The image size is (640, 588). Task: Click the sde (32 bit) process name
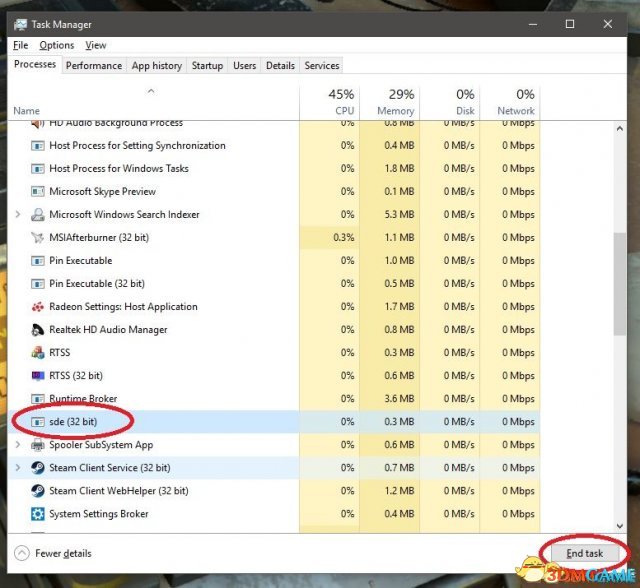pyautogui.click(x=73, y=422)
